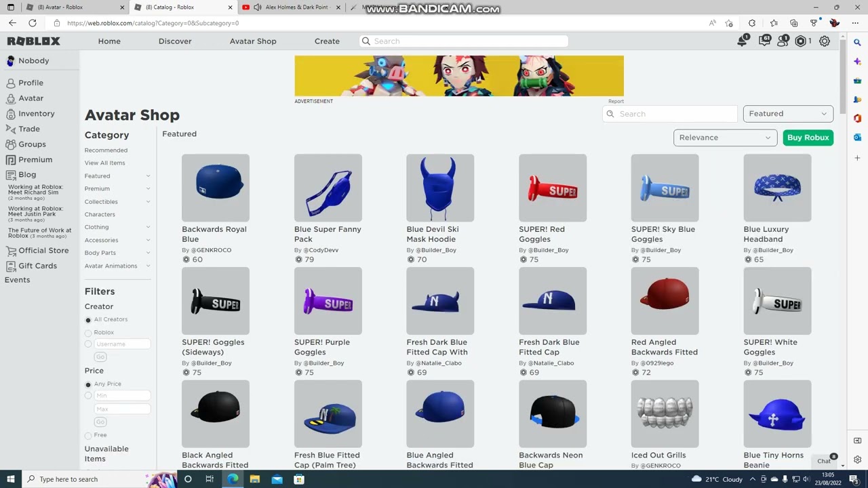
Task: Click the Robux balance icon
Action: point(801,41)
